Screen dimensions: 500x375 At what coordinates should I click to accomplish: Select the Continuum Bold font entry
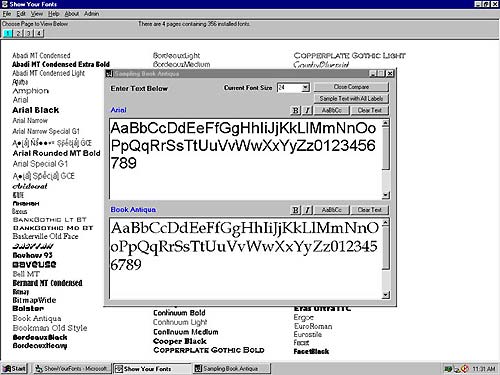179,313
